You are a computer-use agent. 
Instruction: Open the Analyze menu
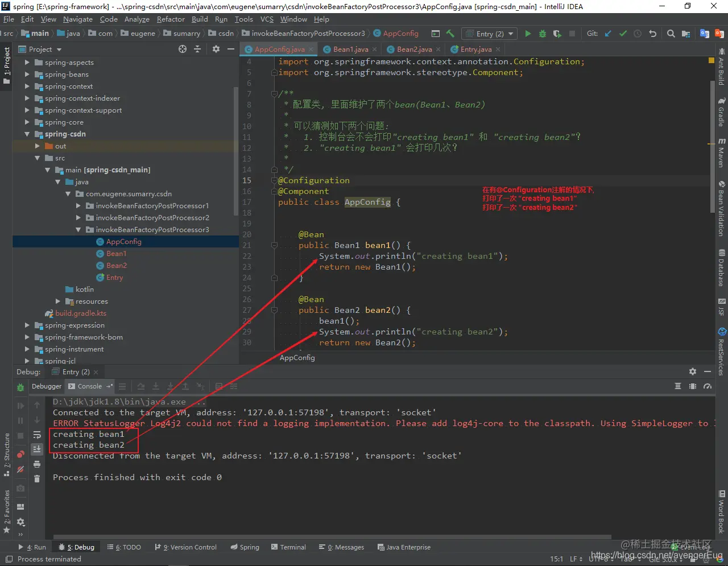(137, 19)
